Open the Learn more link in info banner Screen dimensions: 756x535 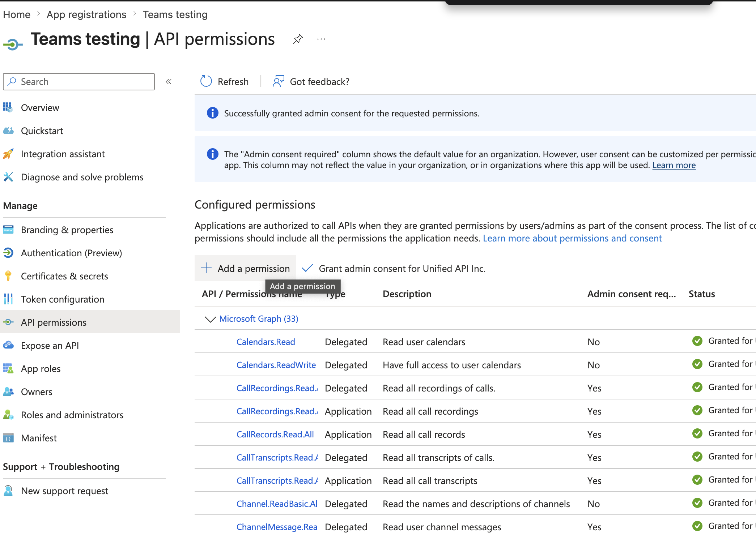click(674, 165)
